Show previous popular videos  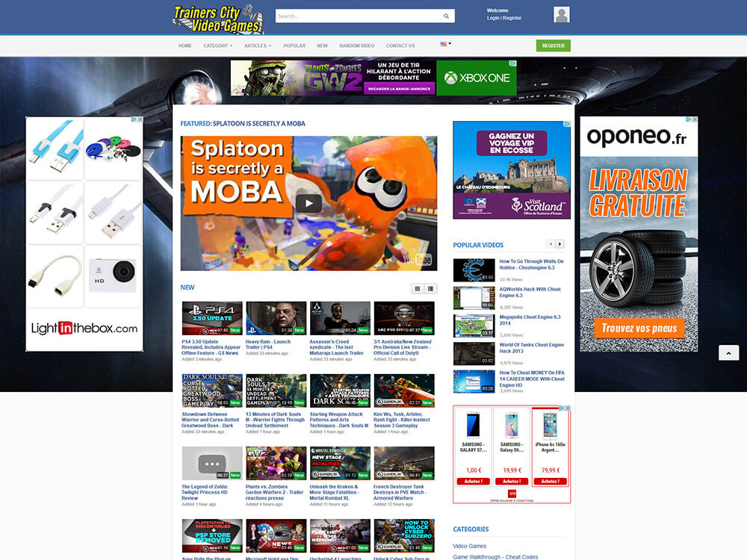pyautogui.click(x=551, y=244)
